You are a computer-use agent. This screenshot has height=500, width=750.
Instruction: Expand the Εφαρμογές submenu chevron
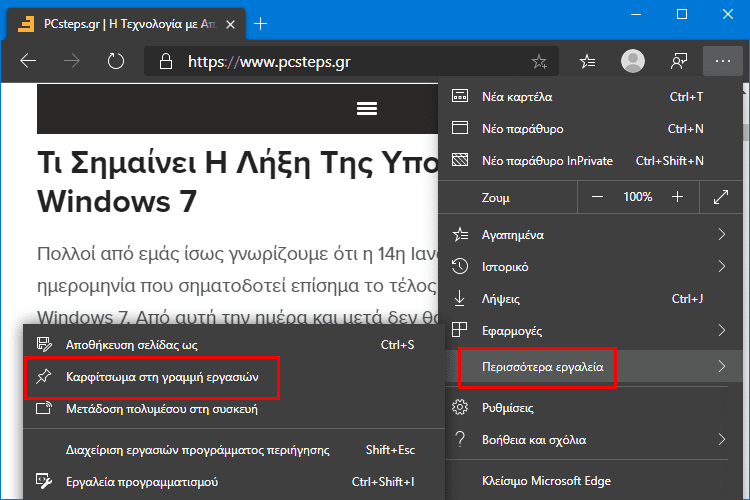point(722,330)
